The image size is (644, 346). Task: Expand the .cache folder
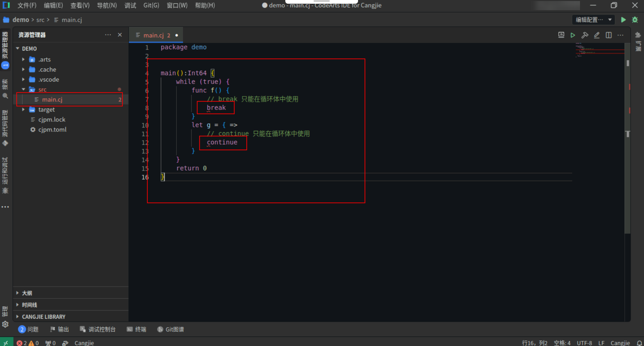point(23,69)
